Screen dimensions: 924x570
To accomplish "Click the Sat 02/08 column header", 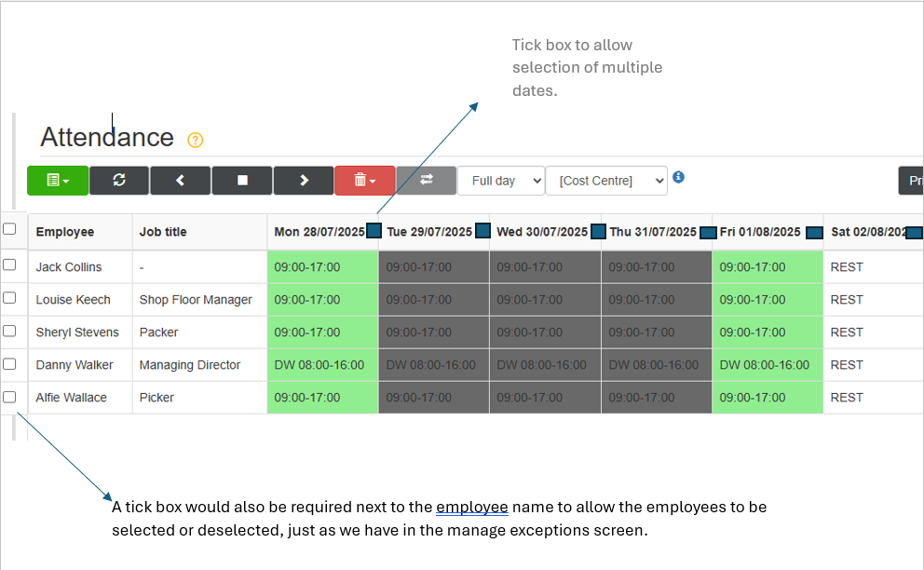I will (873, 232).
